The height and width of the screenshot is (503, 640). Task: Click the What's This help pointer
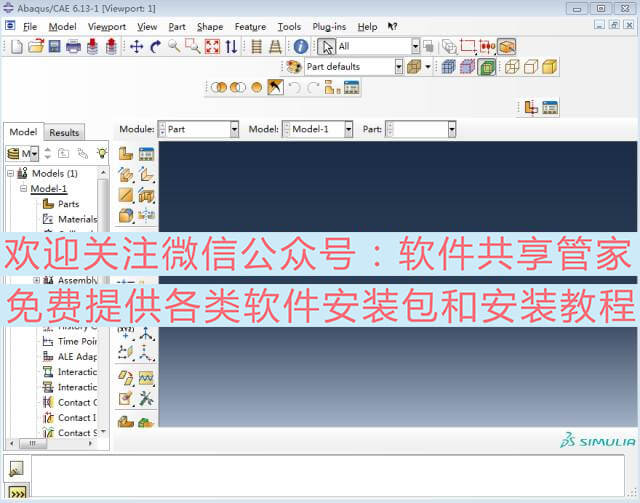(392, 27)
